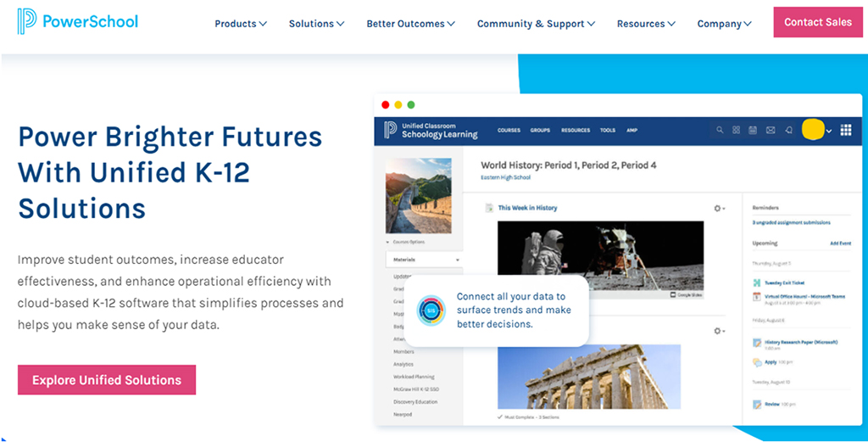Screen dimensions: 868x442
Task: Click the This Week in History page icon
Action: 489,208
